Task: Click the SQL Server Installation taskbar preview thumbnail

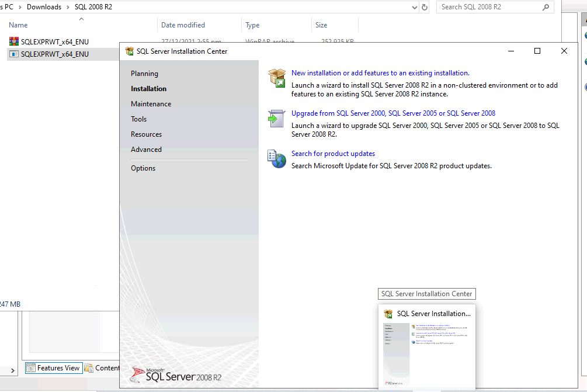Action: click(x=427, y=353)
